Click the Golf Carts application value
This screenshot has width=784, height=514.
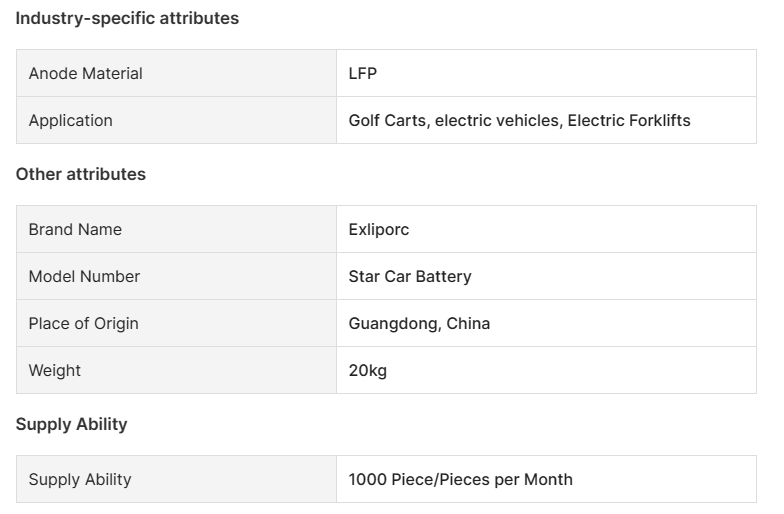coord(389,120)
